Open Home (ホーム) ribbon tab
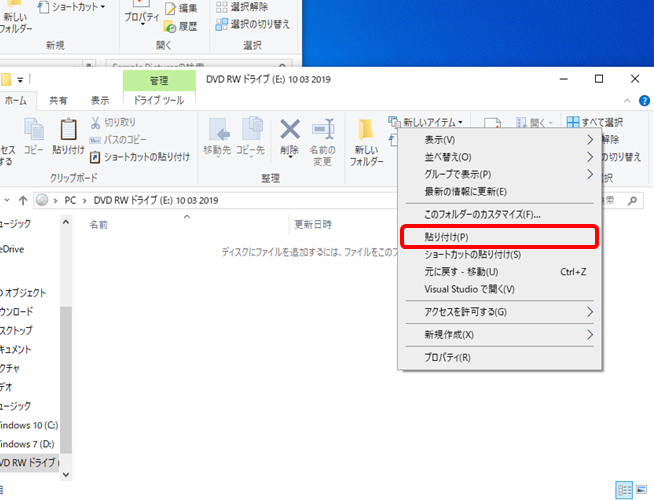 pos(16,101)
